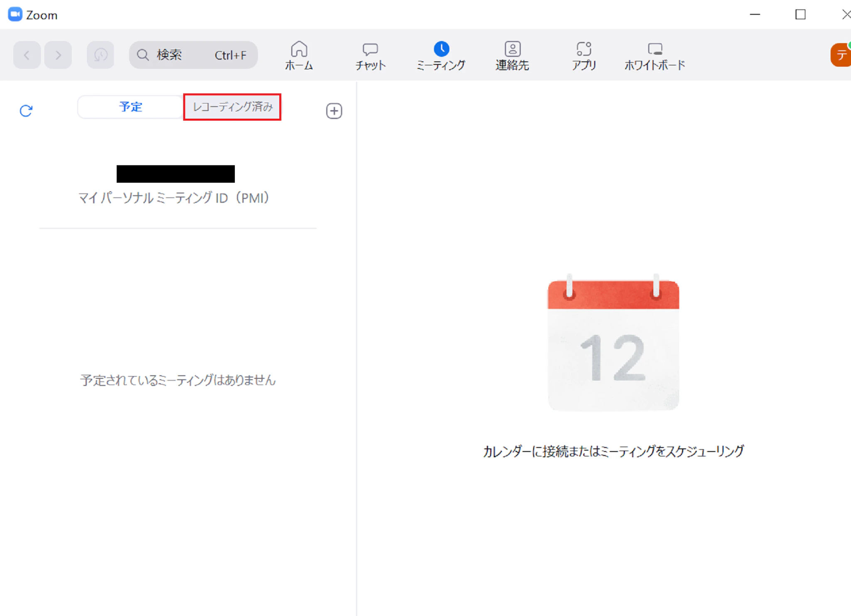
Task: Click the plus icon to schedule meeting
Action: tap(334, 111)
